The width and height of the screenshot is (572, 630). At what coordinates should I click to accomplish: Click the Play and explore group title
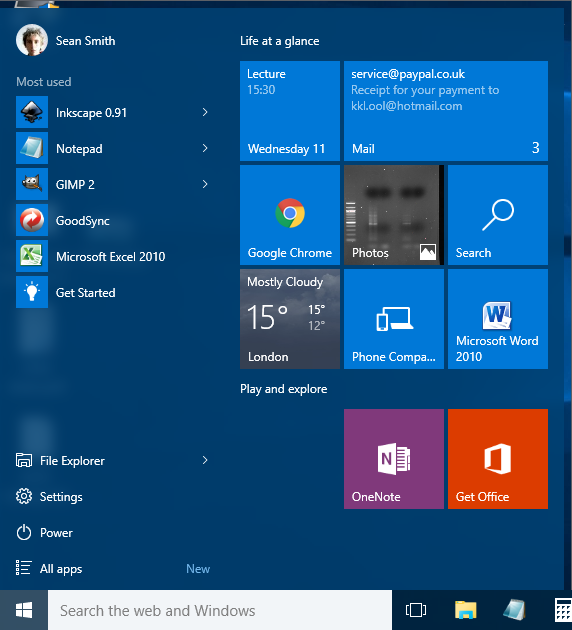[x=284, y=389]
